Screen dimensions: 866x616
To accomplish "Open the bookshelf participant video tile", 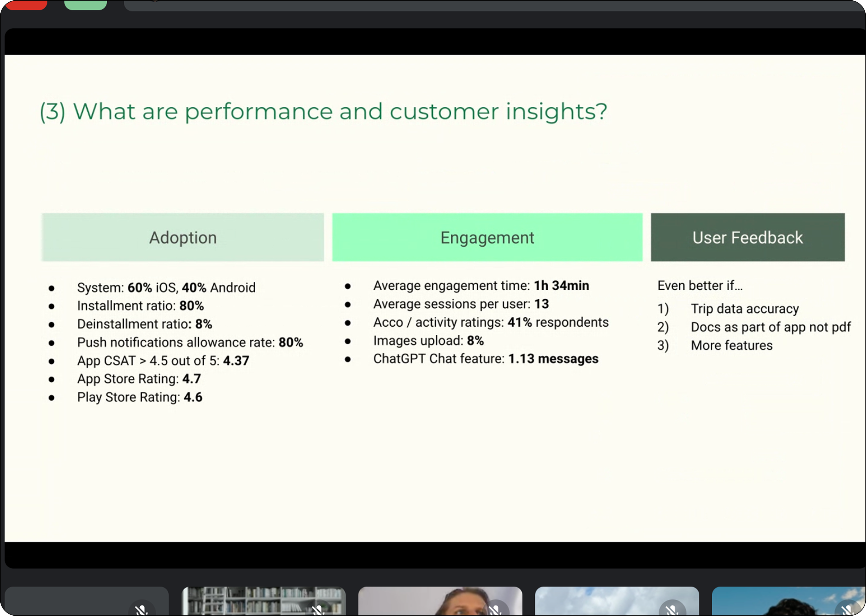I will click(264, 601).
